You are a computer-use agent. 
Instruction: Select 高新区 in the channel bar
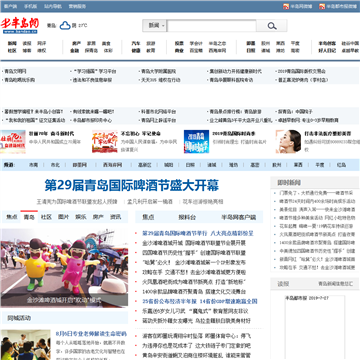(x=145, y=165)
